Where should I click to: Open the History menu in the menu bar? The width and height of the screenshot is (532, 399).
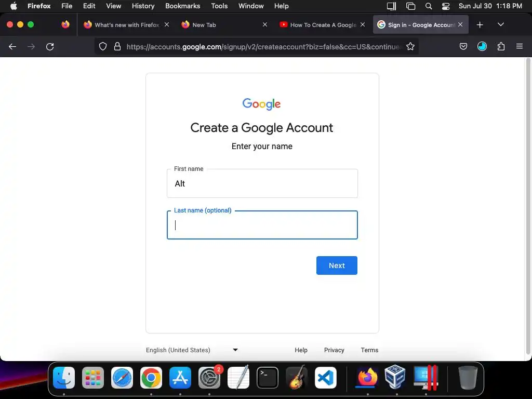point(143,6)
